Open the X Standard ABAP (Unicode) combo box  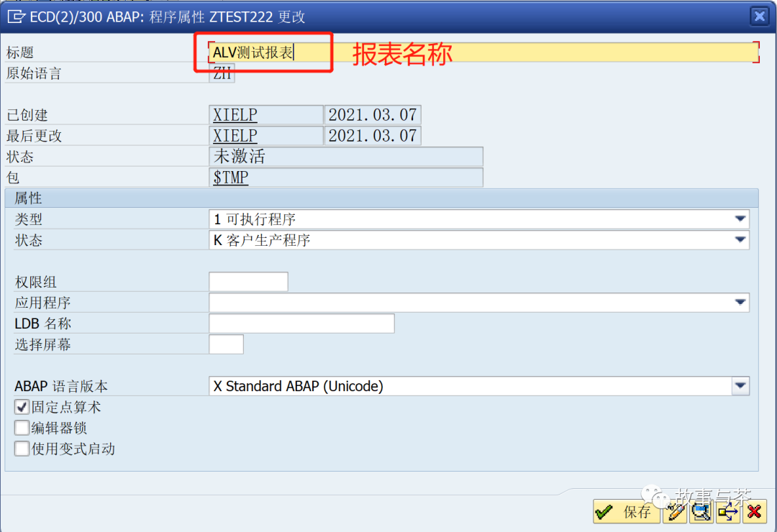pyautogui.click(x=478, y=386)
